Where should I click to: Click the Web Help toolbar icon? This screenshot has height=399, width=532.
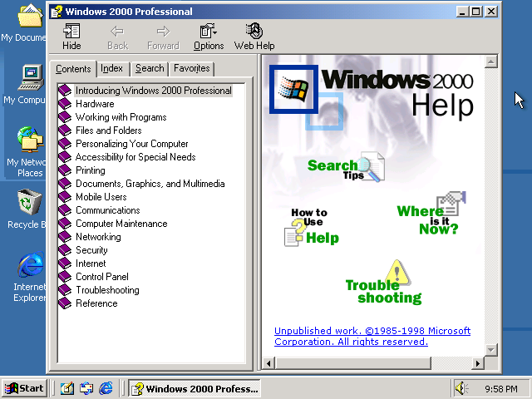pos(254,37)
